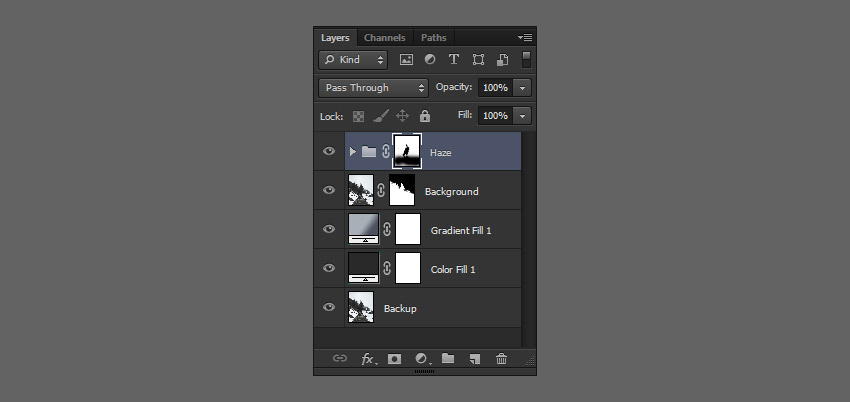The image size is (850, 402).
Task: Click Color Fill 1 color thumbnail
Action: pyautogui.click(x=364, y=268)
